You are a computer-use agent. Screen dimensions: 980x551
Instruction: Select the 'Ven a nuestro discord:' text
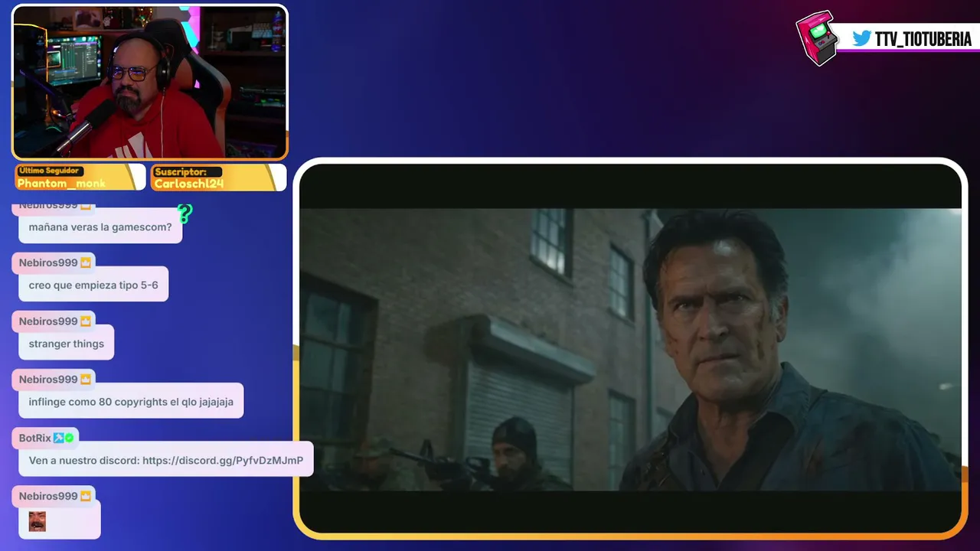84,461
